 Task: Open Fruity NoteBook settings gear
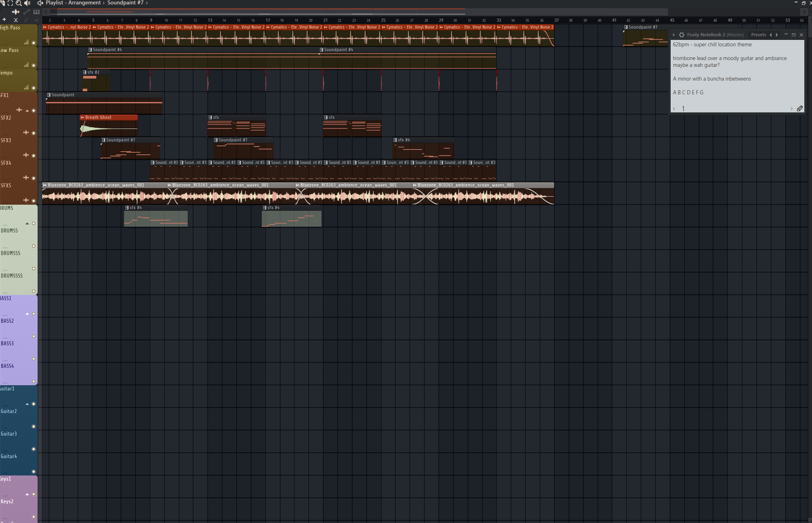click(681, 35)
